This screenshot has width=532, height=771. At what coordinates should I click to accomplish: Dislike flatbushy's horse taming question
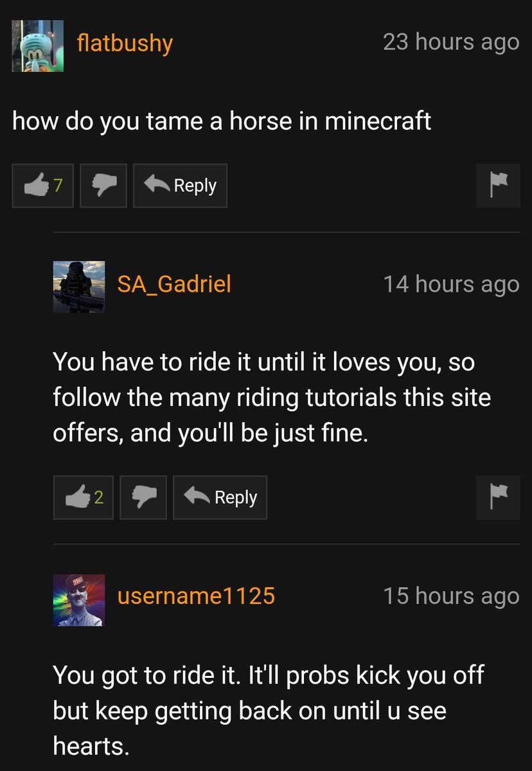[x=103, y=186]
